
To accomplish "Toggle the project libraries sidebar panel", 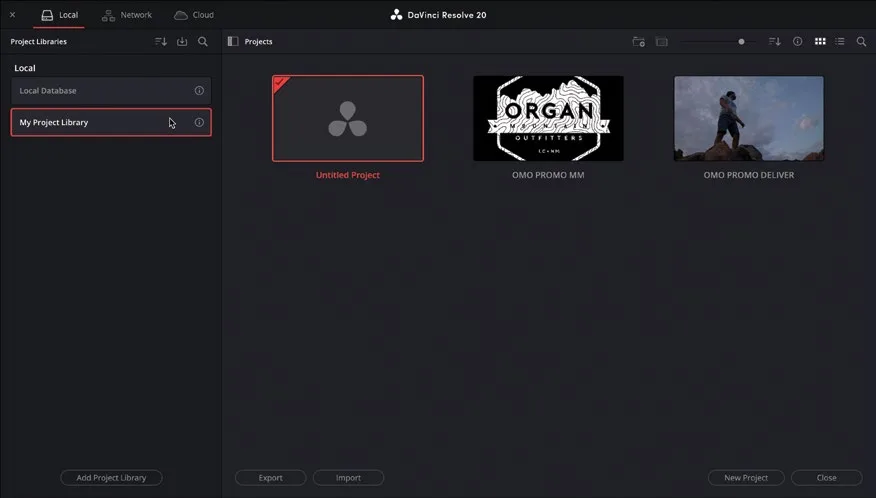I will (x=233, y=41).
